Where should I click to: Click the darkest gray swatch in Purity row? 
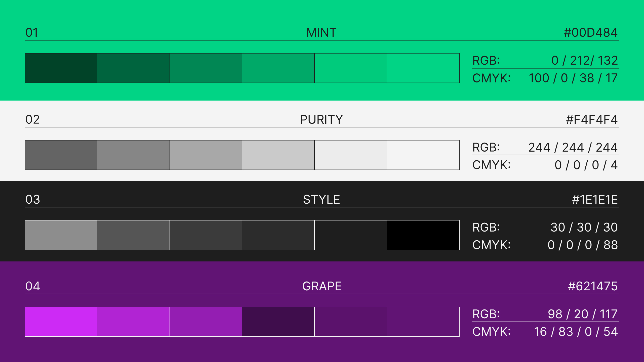(x=61, y=155)
